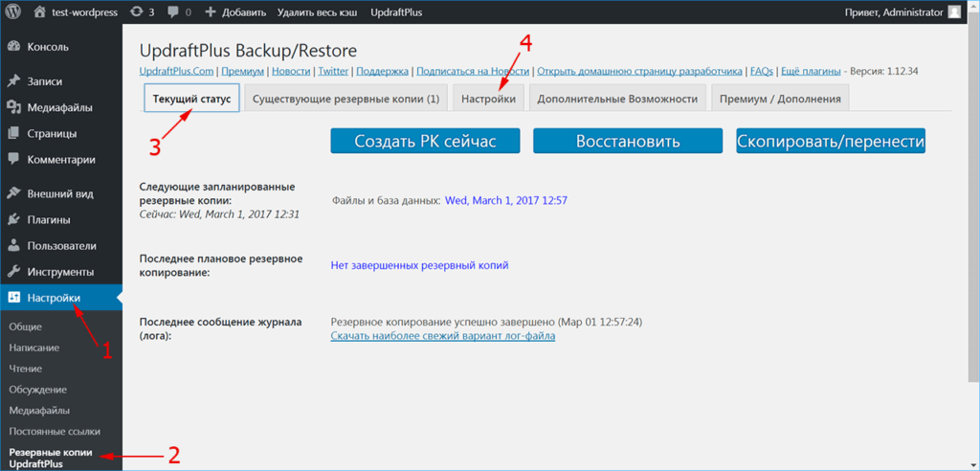Image resolution: width=980 pixels, height=471 pixels.
Task: Open the Ещё плагины link
Action: click(811, 71)
